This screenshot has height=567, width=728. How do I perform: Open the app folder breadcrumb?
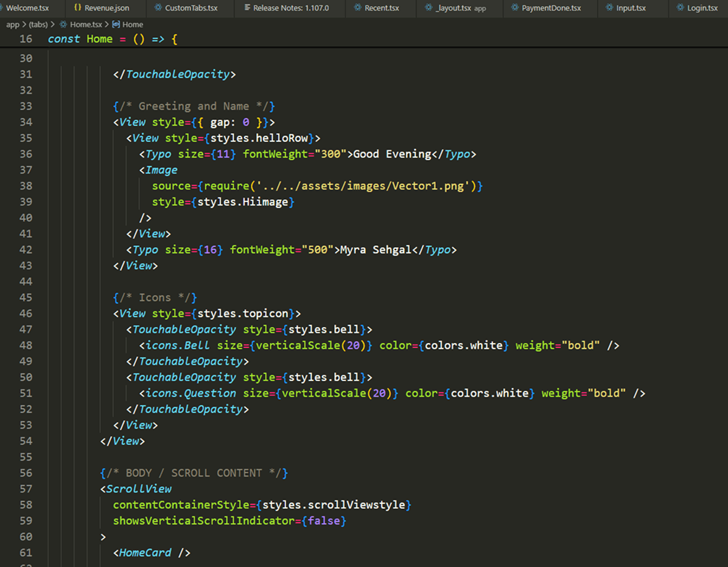[13, 24]
